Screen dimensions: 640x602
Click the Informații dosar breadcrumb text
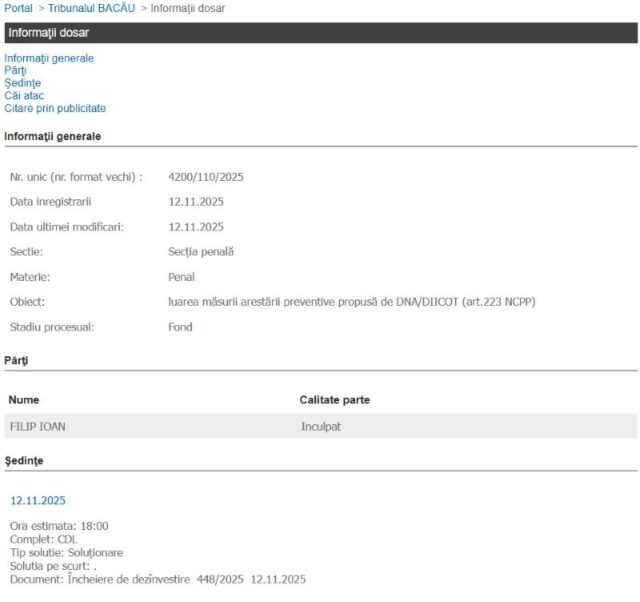(x=188, y=8)
